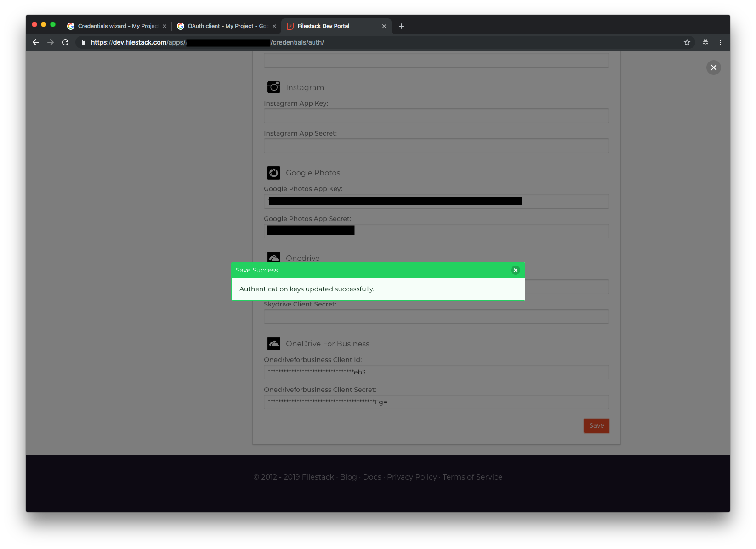Click the 'Instagram' section heading

tap(305, 87)
